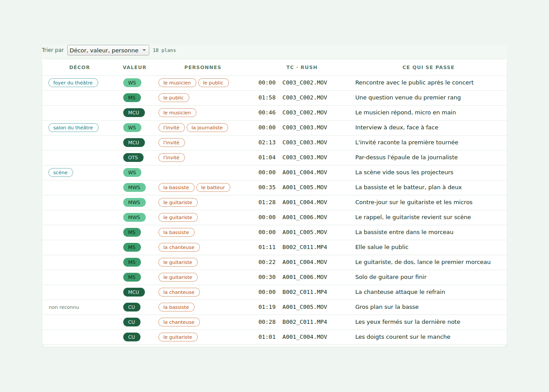This screenshot has height=392, width=549.
Task: Click C003_C002.MOV in the 01:58 row
Action: coord(305,98)
